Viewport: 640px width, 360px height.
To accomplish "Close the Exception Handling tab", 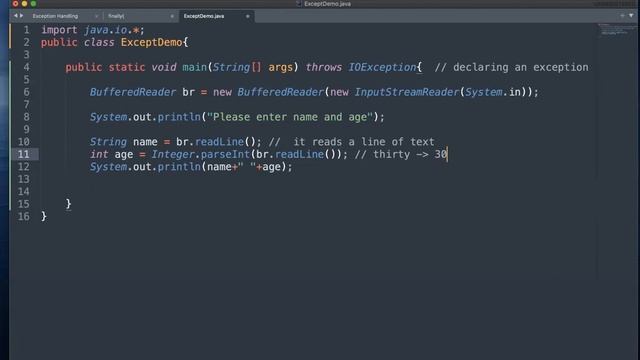I will [96, 16].
